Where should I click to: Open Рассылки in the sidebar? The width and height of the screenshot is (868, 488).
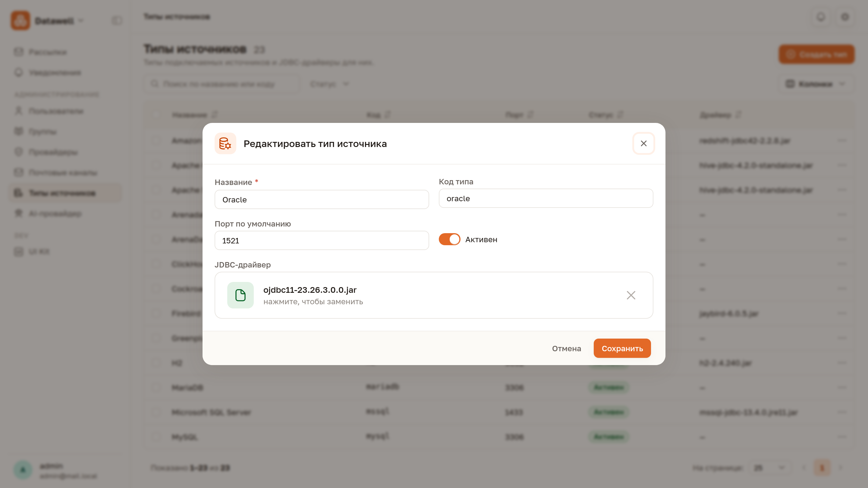(65, 52)
